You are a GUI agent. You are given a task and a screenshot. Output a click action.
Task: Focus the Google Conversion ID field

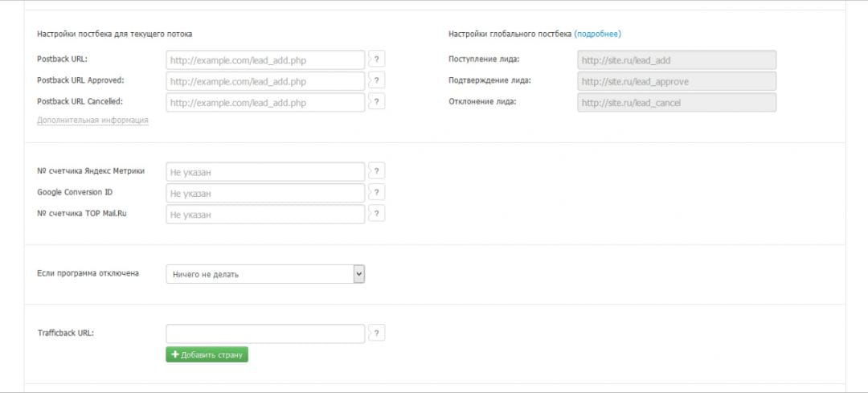pos(265,193)
